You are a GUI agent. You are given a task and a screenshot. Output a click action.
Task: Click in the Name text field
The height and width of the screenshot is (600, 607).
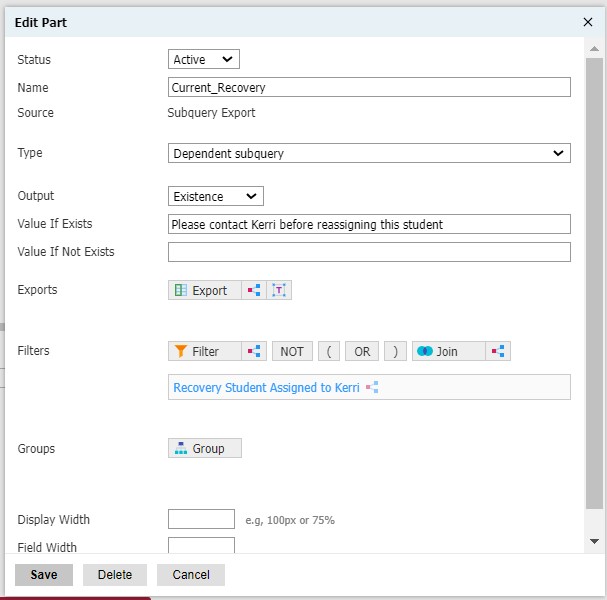click(369, 87)
